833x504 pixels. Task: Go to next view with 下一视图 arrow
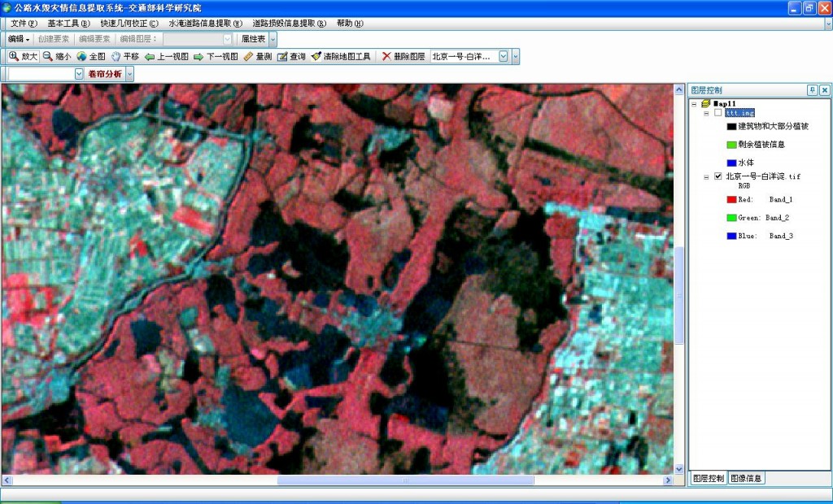pyautogui.click(x=215, y=57)
